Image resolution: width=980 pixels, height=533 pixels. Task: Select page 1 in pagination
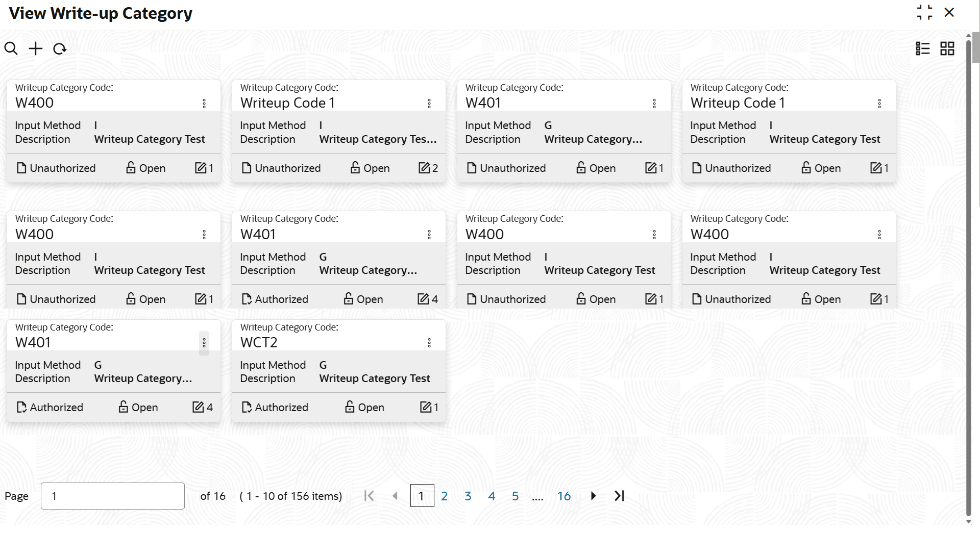pos(422,496)
